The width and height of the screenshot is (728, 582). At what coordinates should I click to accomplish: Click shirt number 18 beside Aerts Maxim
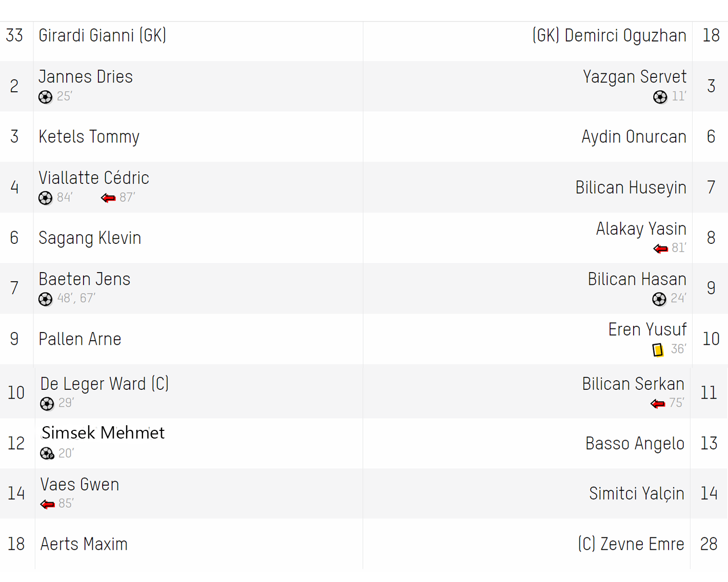16,544
